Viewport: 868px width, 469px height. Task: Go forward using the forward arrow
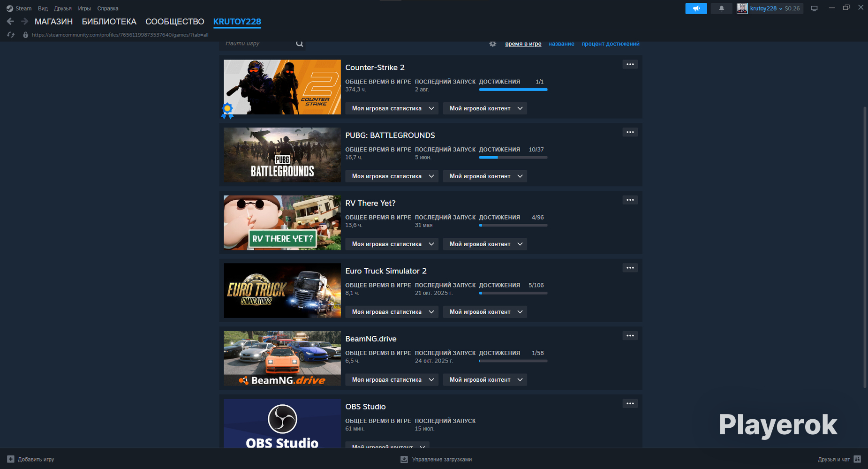24,22
